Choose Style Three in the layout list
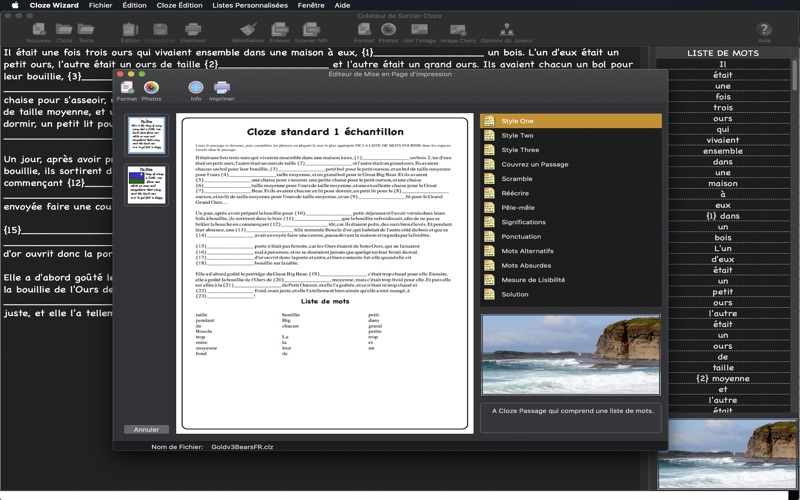Image resolution: width=800 pixels, height=500 pixels. [x=519, y=149]
